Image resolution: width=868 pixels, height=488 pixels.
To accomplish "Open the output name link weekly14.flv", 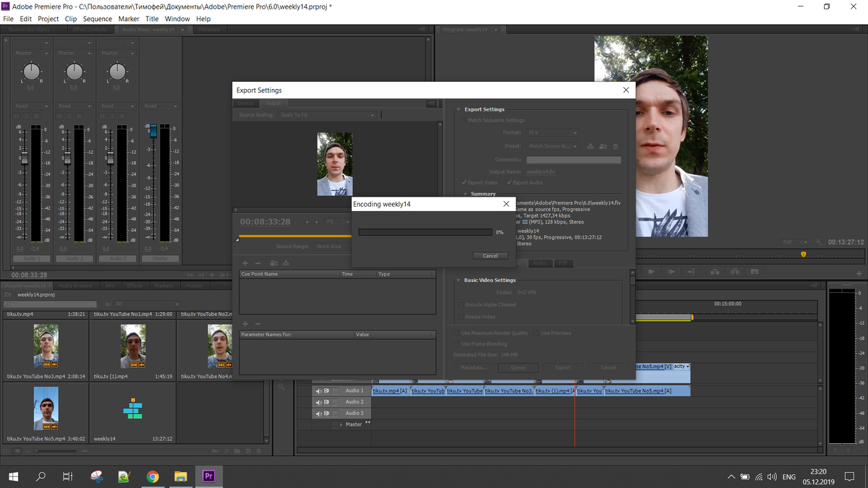I will 541,171.
